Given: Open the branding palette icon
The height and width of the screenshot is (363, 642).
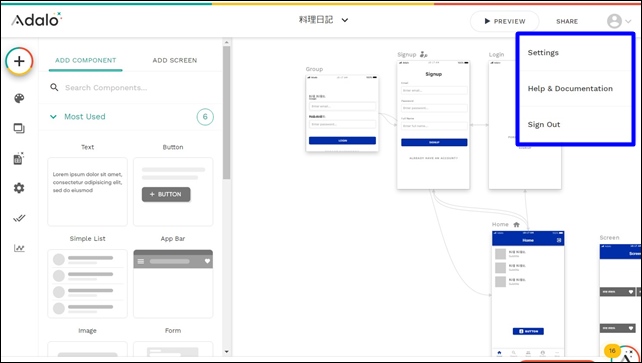Looking at the screenshot, I should coord(19,98).
